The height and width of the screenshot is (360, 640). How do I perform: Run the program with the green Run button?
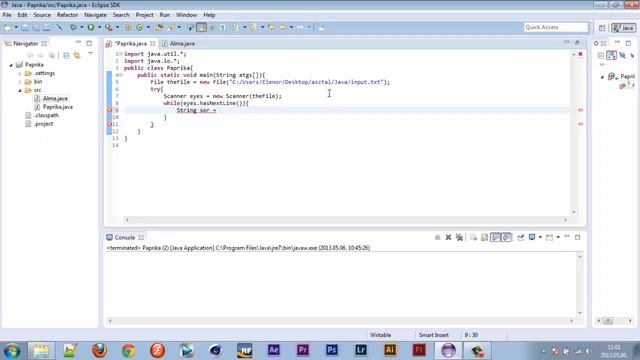[x=91, y=27]
